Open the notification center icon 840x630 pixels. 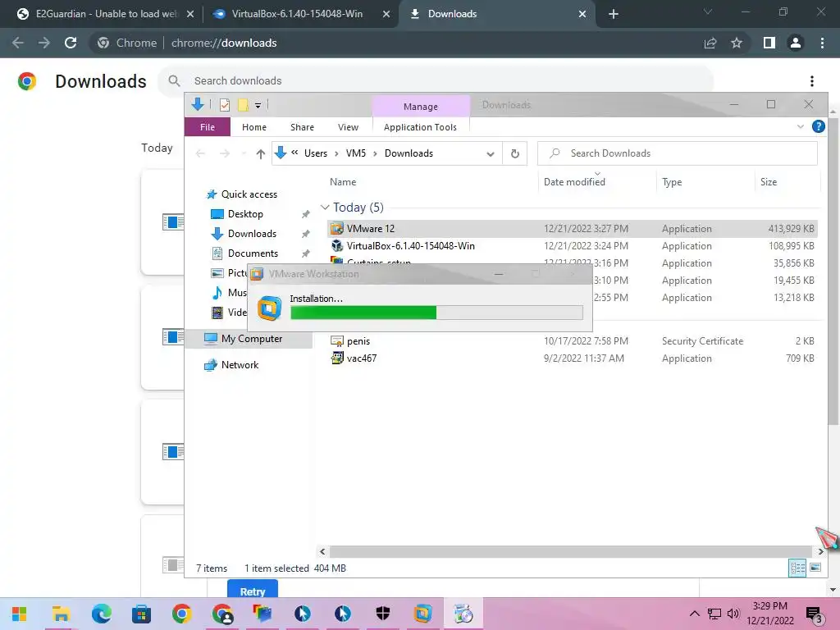tap(814, 614)
